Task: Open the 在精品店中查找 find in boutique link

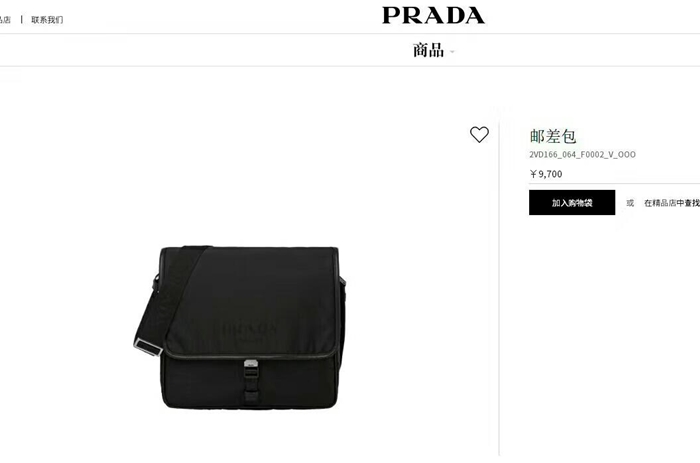Action: [x=671, y=203]
